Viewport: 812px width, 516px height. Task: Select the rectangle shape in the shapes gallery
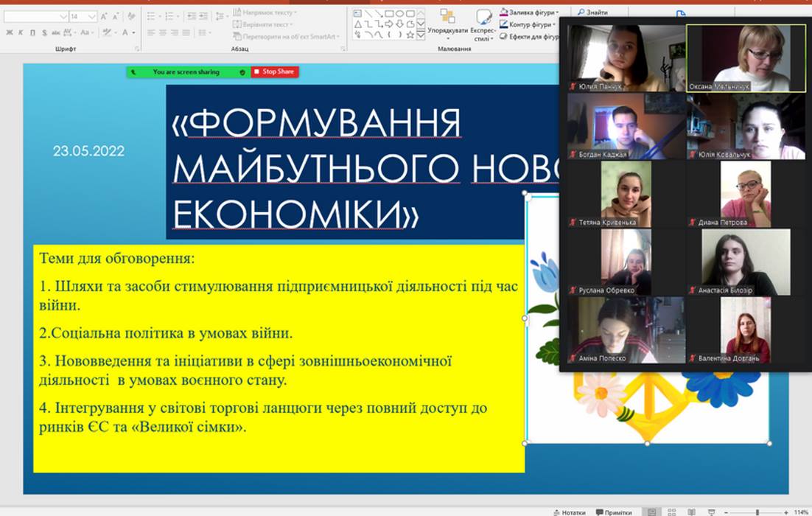tap(388, 13)
